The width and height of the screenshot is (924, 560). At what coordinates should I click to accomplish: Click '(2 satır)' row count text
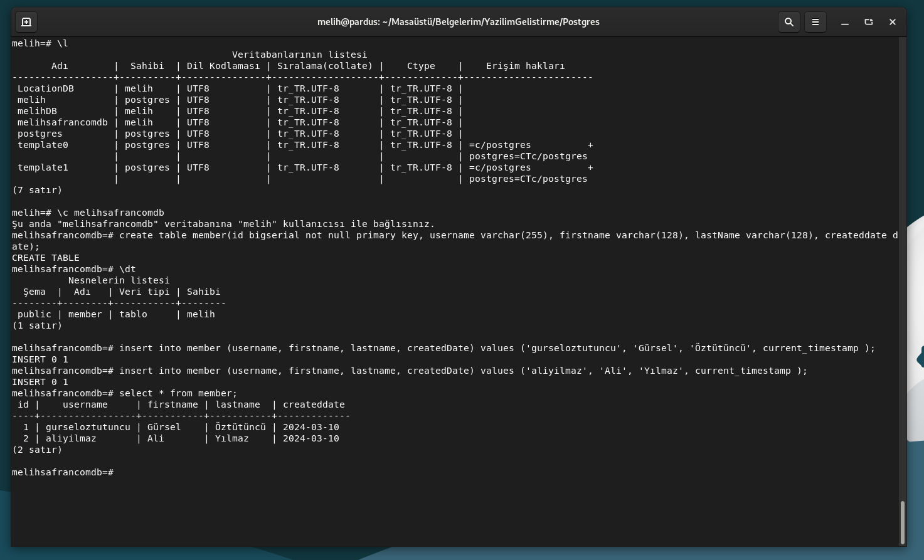(37, 450)
